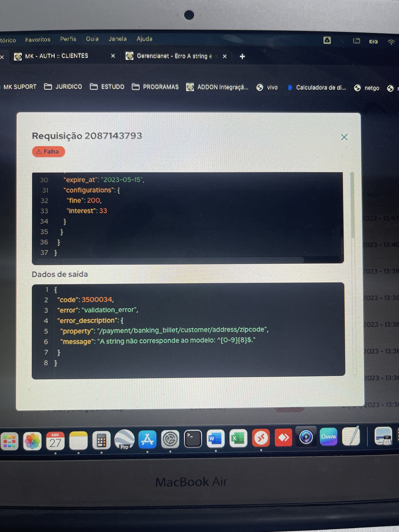The width and height of the screenshot is (399, 532).
Task: Switch to Gerencianet - Erro tab
Action: 175,56
